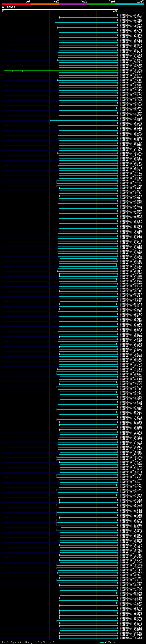Select the UniRef100_C5XPN2 label
Screen dimensions: 146x644
click(131, 27)
